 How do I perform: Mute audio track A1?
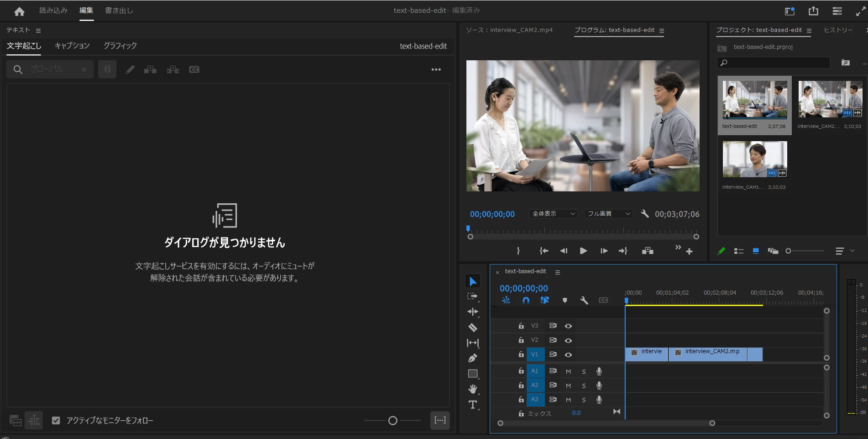pos(568,371)
